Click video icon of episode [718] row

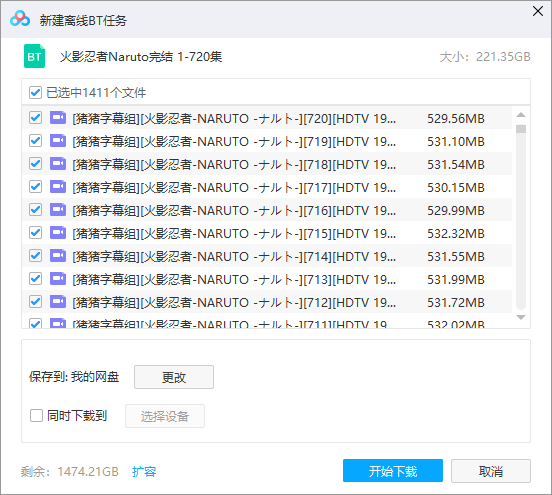click(x=58, y=164)
